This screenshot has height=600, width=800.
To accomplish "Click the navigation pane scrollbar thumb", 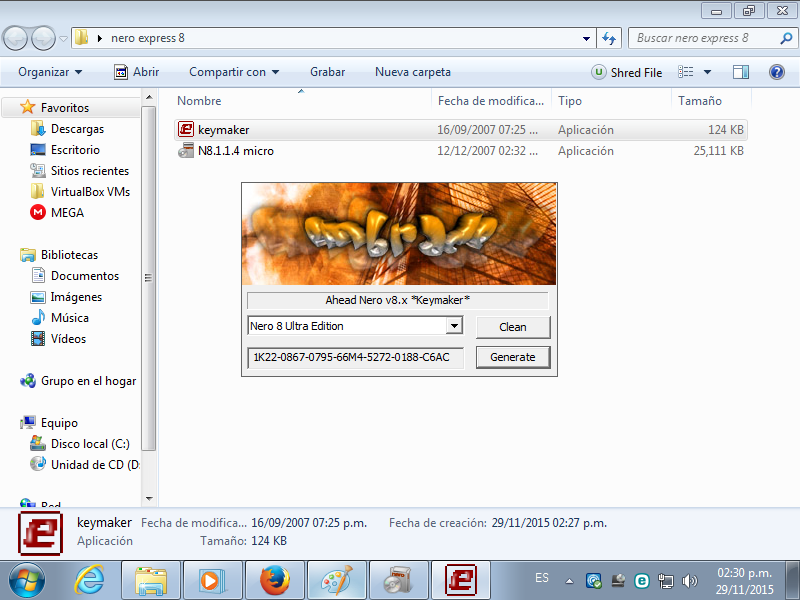I will coord(148,278).
